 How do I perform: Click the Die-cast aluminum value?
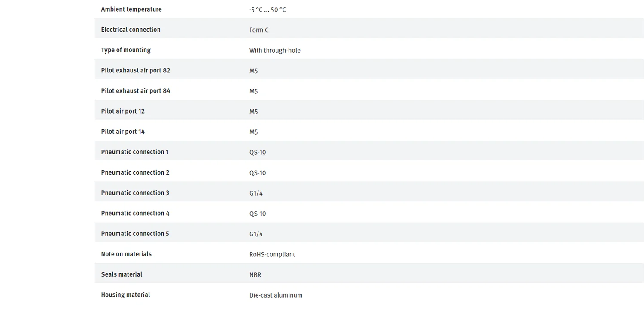(x=276, y=295)
